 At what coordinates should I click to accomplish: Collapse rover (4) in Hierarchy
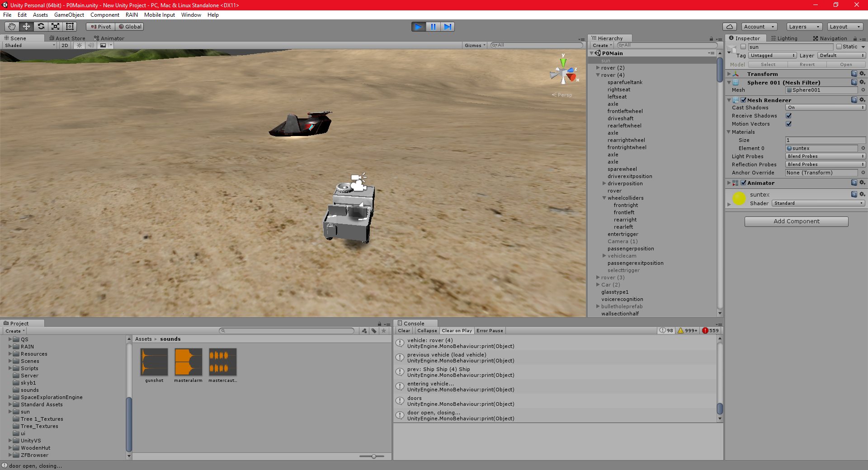pyautogui.click(x=598, y=75)
